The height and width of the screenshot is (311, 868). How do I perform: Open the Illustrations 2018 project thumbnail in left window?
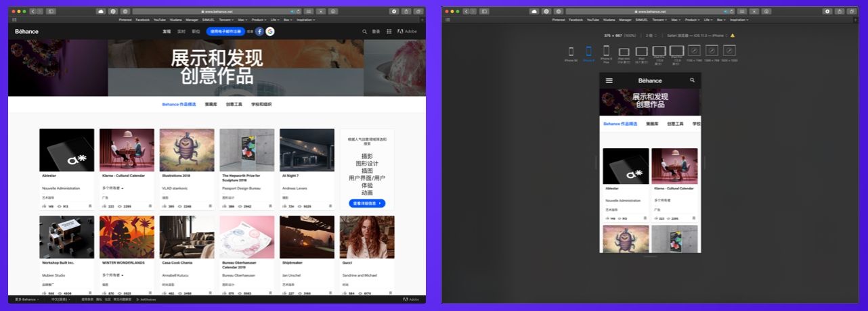[187, 150]
